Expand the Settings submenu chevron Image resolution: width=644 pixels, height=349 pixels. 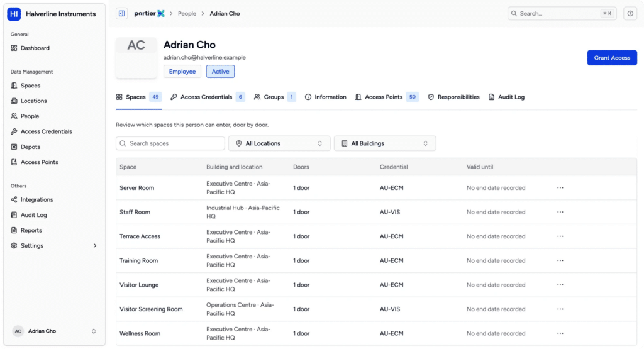95,245
